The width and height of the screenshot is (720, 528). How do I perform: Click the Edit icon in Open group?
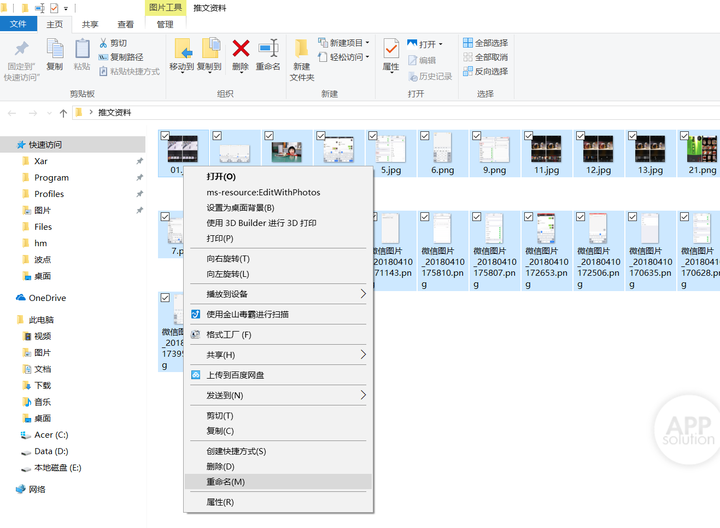click(412, 60)
